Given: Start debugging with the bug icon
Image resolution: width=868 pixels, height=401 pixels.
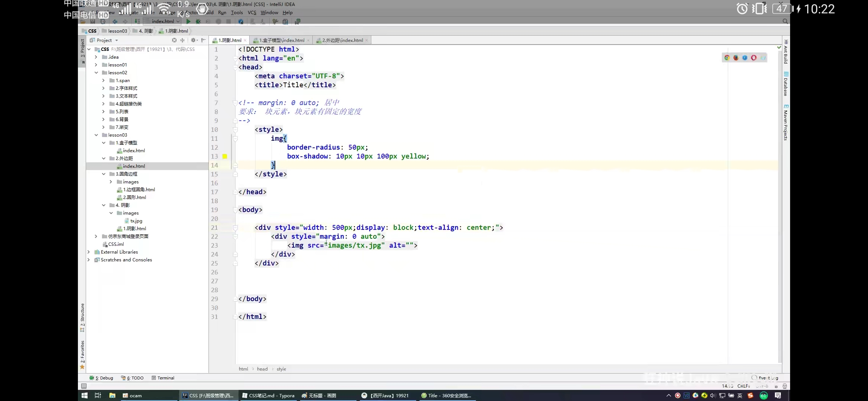Looking at the screenshot, I should click(198, 22).
